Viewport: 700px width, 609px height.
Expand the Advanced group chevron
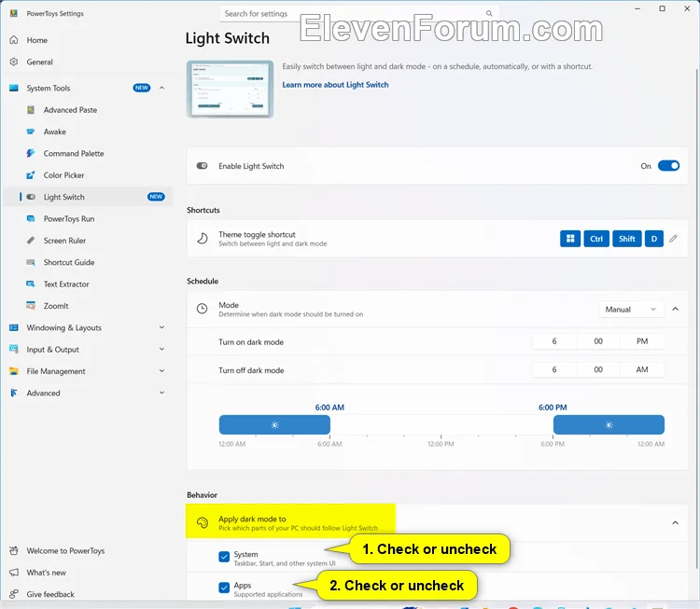point(162,393)
